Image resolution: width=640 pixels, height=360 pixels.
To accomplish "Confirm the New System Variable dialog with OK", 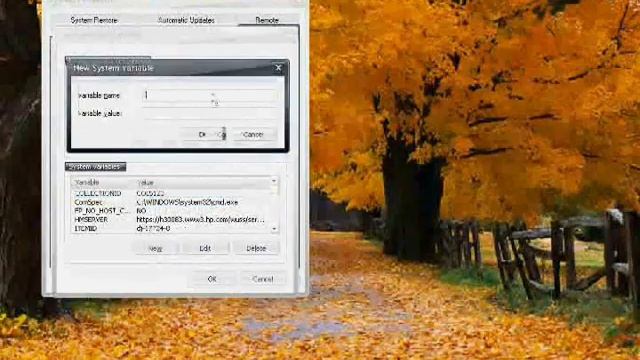I will tap(203, 134).
